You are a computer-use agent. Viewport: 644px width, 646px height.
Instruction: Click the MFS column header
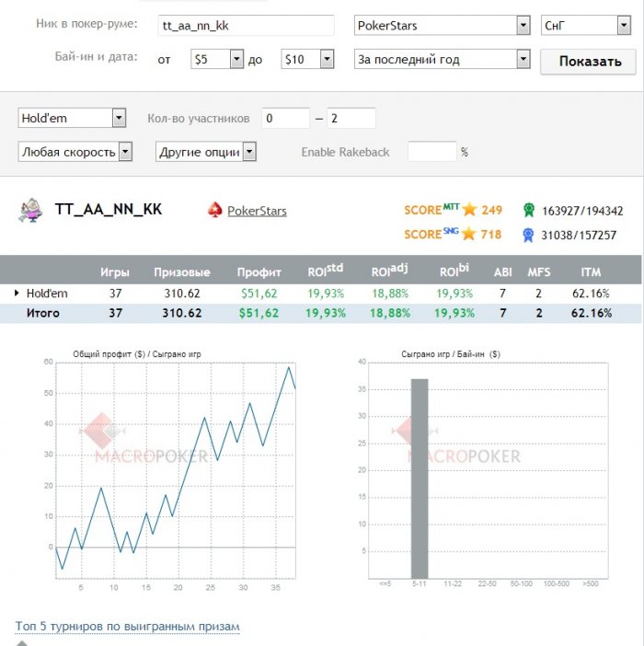pos(539,272)
